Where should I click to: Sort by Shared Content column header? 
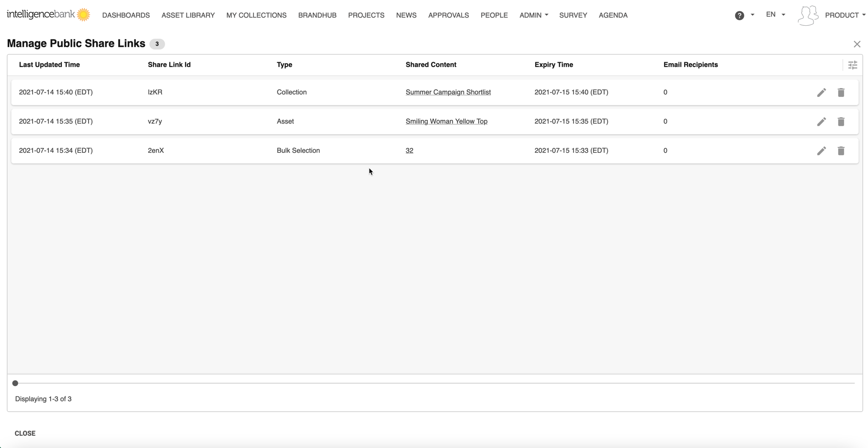(431, 65)
